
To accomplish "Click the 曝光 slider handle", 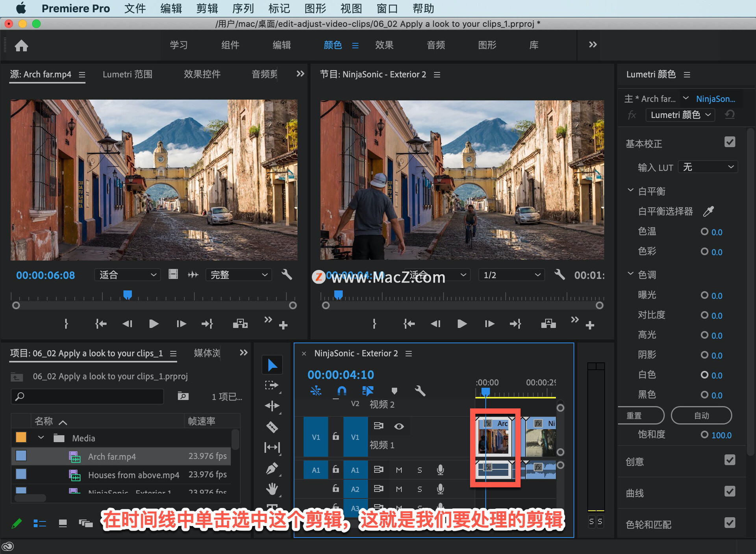I will 704,295.
